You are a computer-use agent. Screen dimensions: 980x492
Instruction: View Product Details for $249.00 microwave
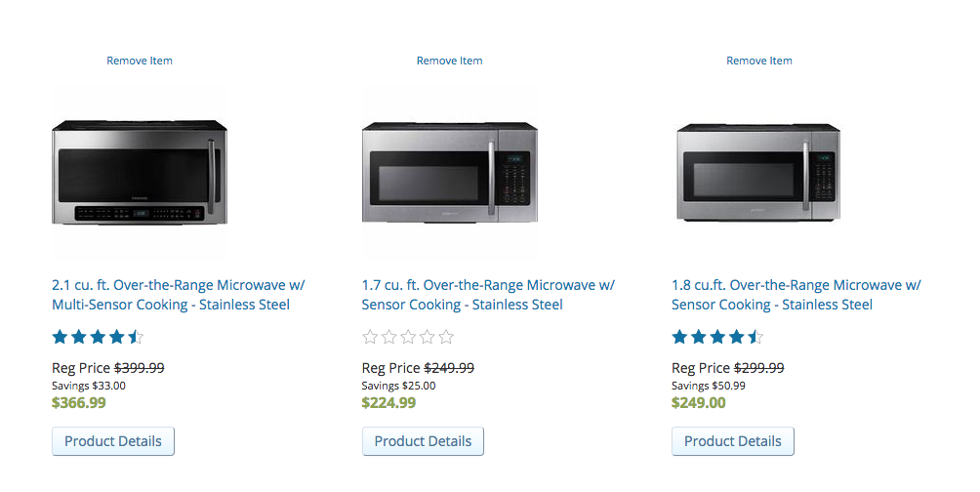pyautogui.click(x=732, y=441)
